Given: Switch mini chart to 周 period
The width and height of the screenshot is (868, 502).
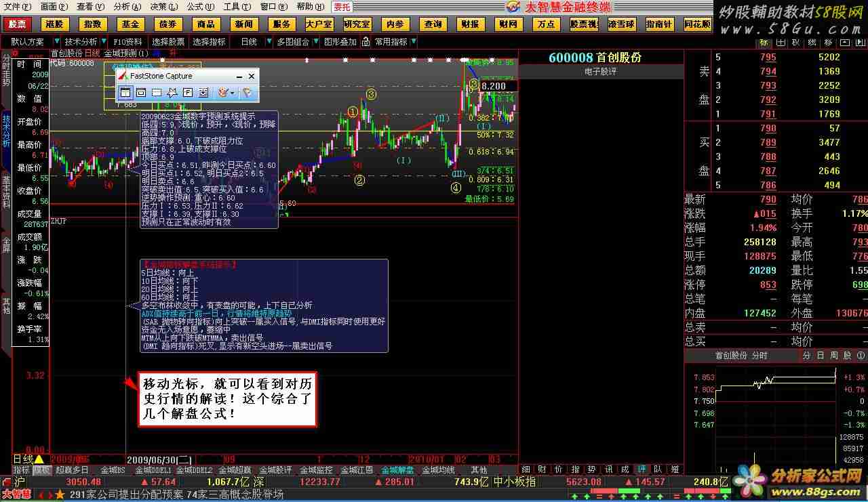Looking at the screenshot, I should pyautogui.click(x=834, y=355).
